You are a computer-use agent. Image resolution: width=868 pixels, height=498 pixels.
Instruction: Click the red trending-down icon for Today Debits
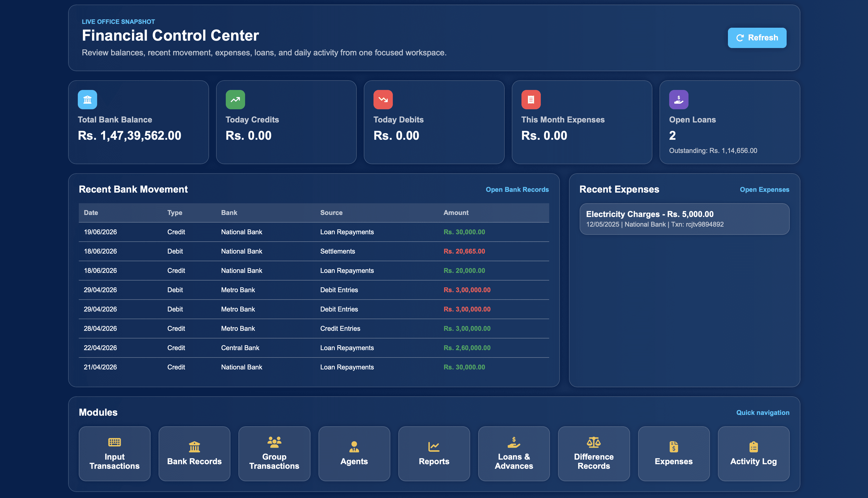[383, 100]
